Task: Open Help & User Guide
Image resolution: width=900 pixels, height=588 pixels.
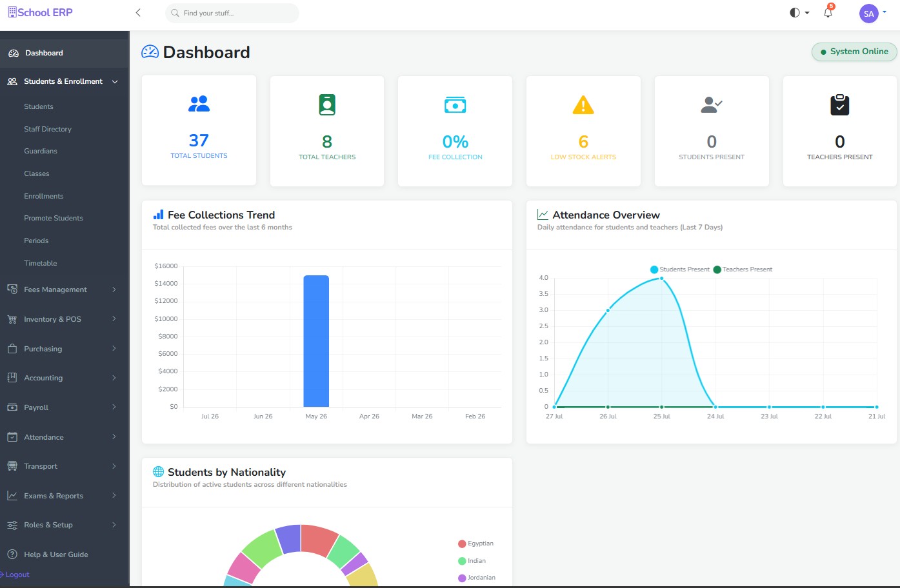Action: [x=56, y=554]
